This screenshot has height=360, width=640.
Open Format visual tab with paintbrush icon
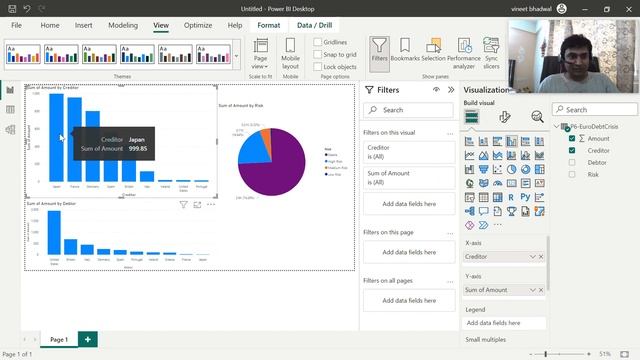click(x=504, y=117)
